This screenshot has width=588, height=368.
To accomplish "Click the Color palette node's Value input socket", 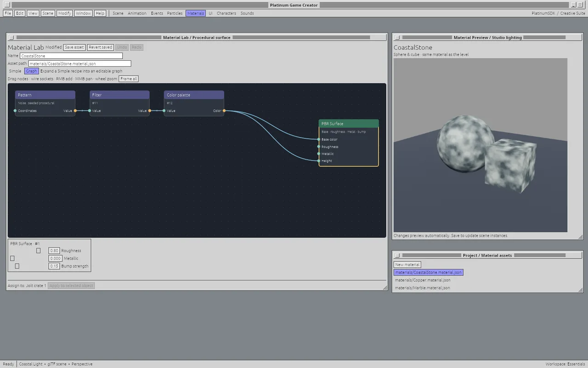I will pyautogui.click(x=164, y=111).
